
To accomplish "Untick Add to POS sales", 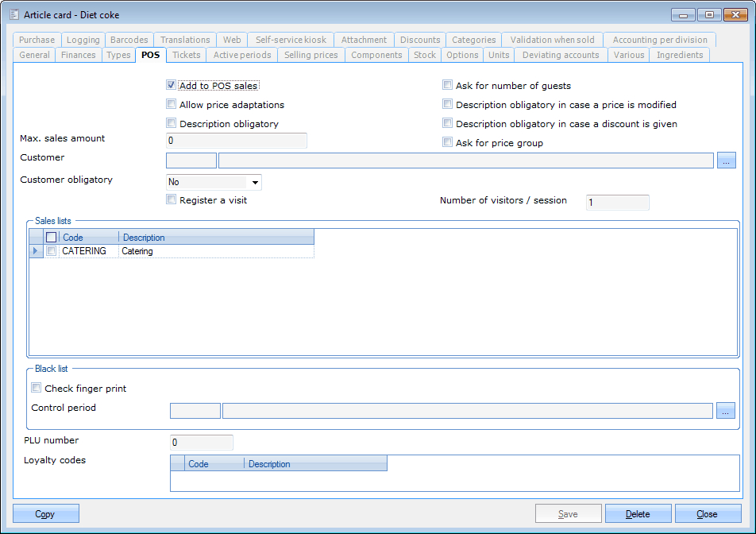I will [x=171, y=85].
